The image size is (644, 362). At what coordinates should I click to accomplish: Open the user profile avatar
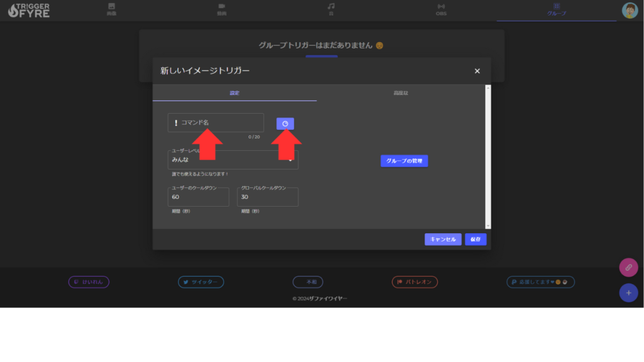tap(630, 10)
